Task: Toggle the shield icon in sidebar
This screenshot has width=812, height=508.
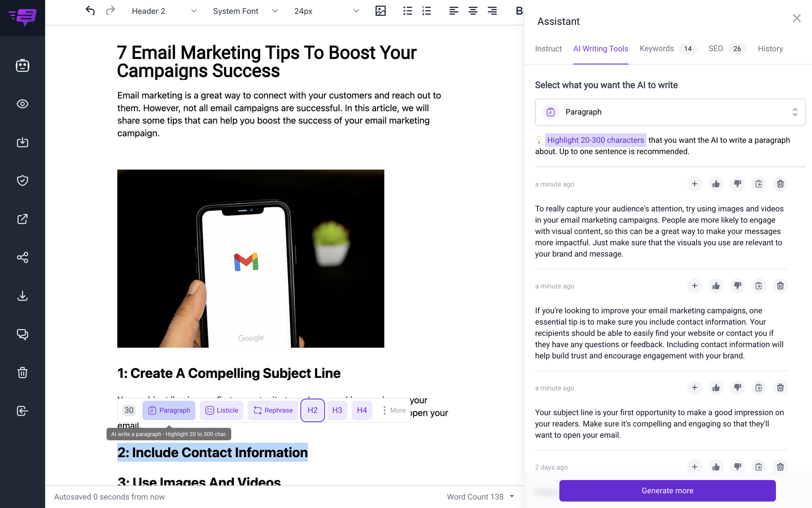Action: pos(22,180)
